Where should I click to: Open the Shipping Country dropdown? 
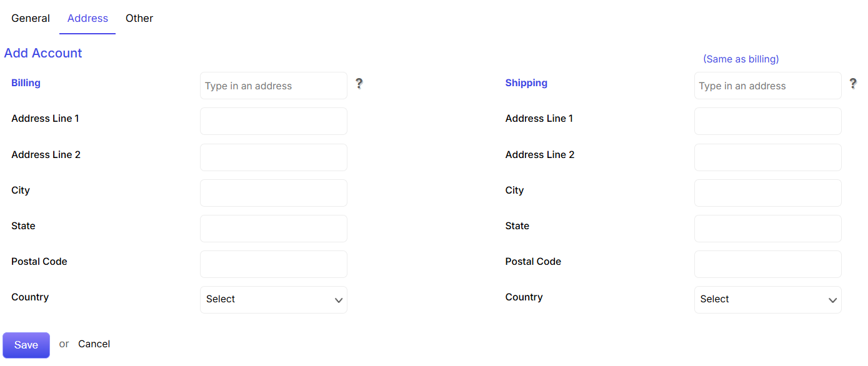coord(768,300)
